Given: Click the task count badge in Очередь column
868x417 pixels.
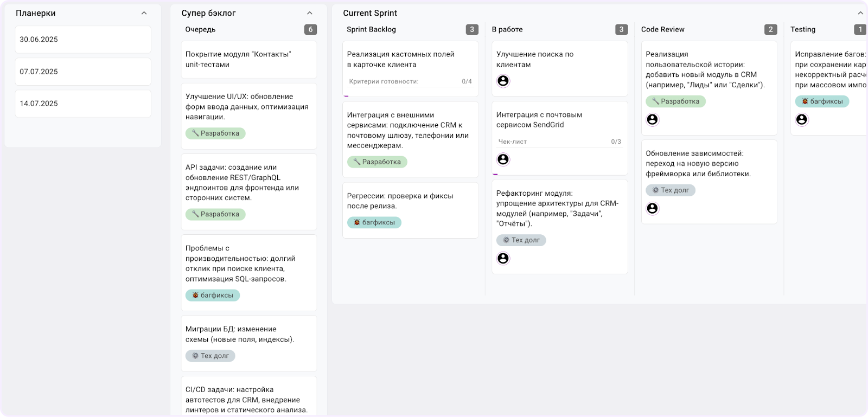Looking at the screenshot, I should [310, 30].
